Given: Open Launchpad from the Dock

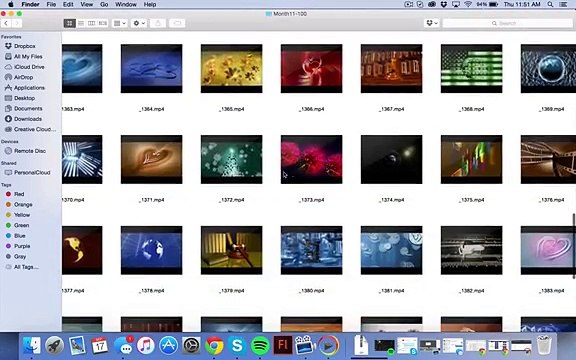Looking at the screenshot, I should 54,346.
